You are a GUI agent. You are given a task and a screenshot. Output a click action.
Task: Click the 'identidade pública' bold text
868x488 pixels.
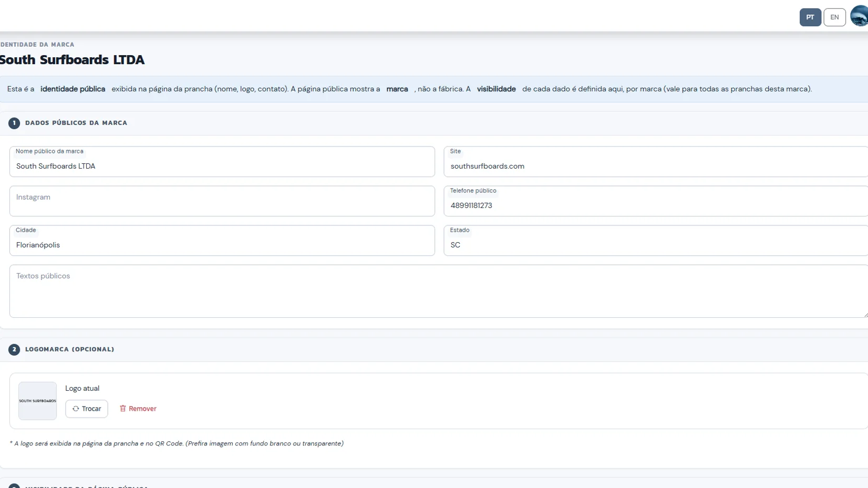click(73, 89)
